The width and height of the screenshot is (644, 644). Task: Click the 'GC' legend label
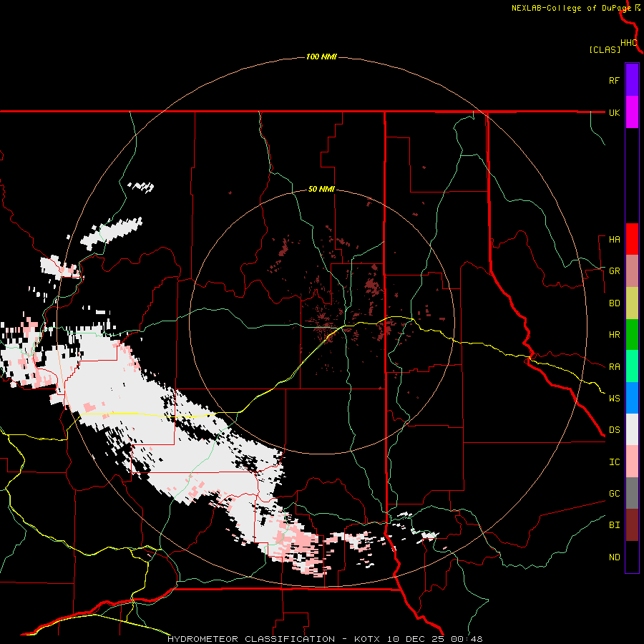(x=614, y=494)
